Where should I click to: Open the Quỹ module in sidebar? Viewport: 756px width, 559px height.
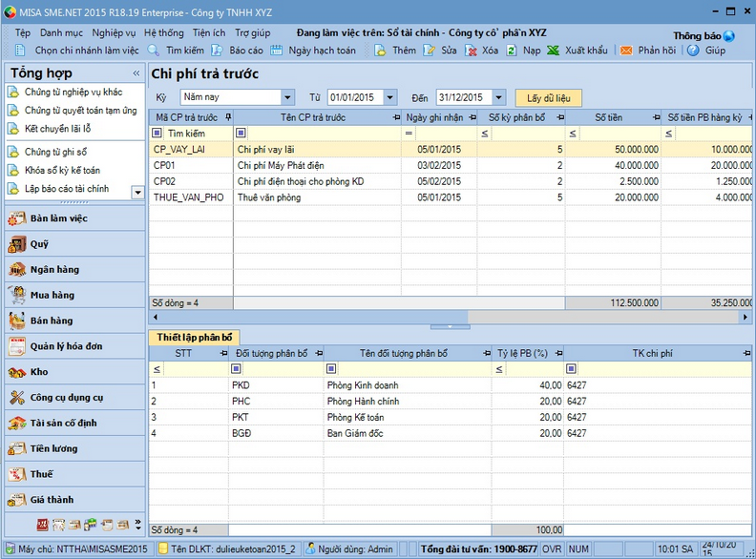tap(74, 244)
